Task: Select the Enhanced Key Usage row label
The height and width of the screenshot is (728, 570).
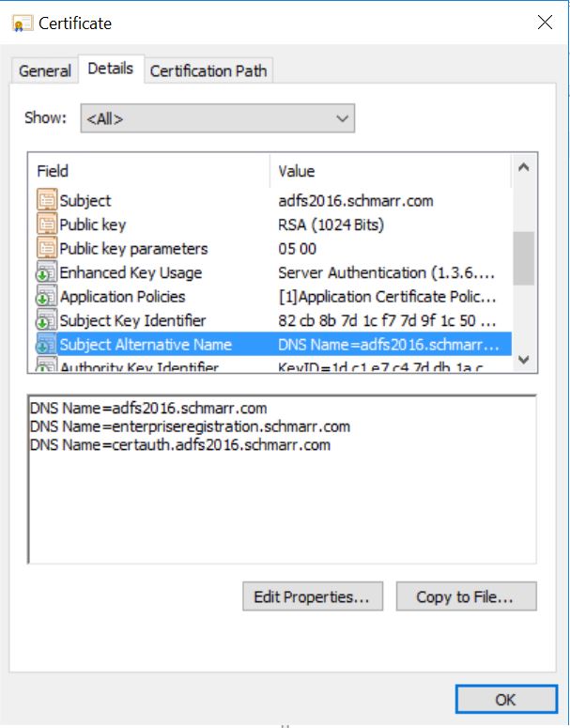Action: [x=131, y=272]
